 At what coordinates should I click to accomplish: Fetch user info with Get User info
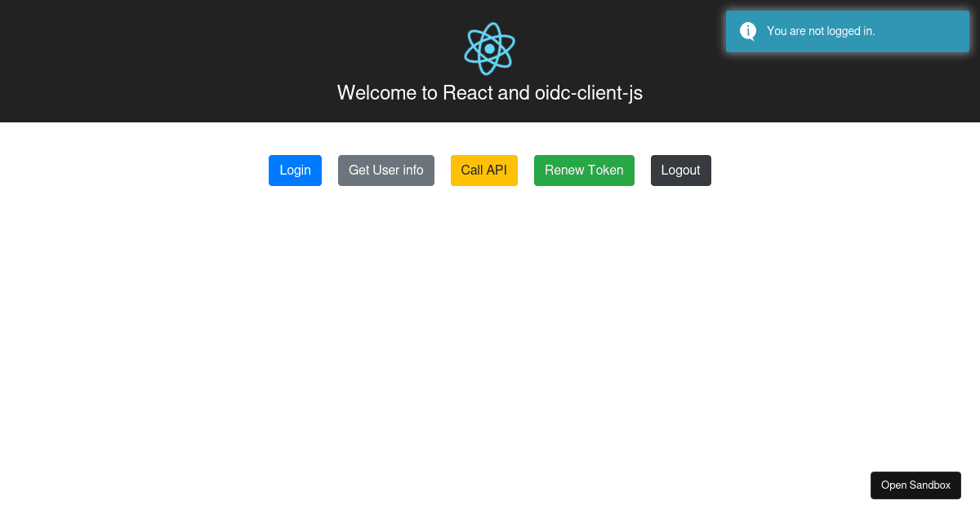pos(385,171)
